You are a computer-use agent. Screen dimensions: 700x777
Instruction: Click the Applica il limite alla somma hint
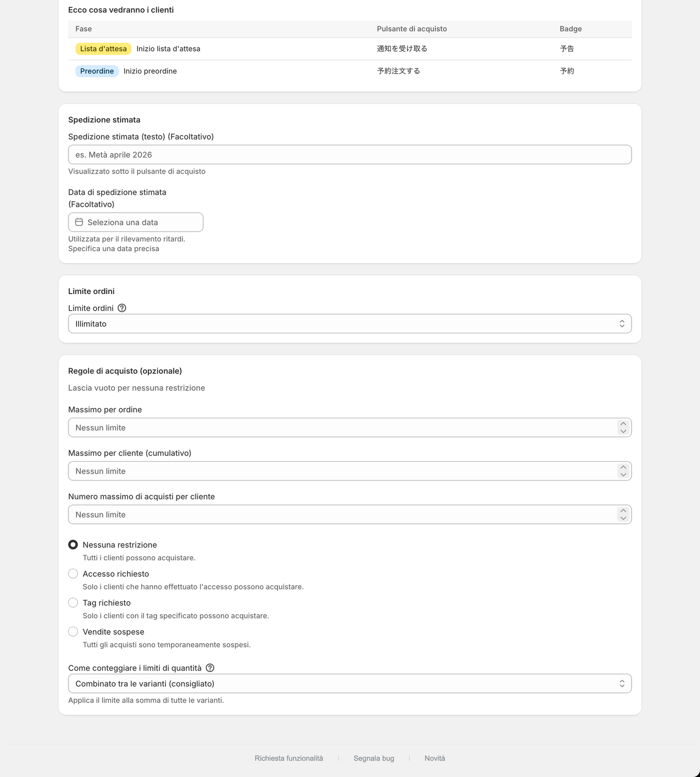pyautogui.click(x=146, y=700)
